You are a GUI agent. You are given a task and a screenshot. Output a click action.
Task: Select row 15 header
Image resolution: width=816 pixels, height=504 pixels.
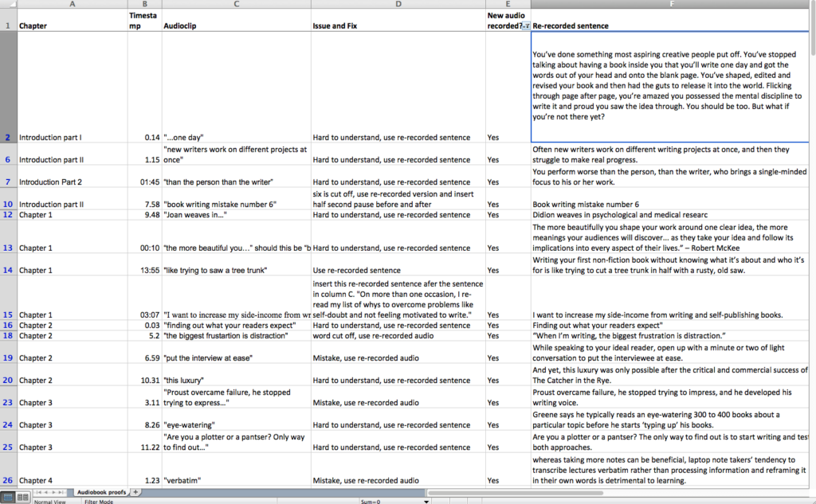pos(8,315)
